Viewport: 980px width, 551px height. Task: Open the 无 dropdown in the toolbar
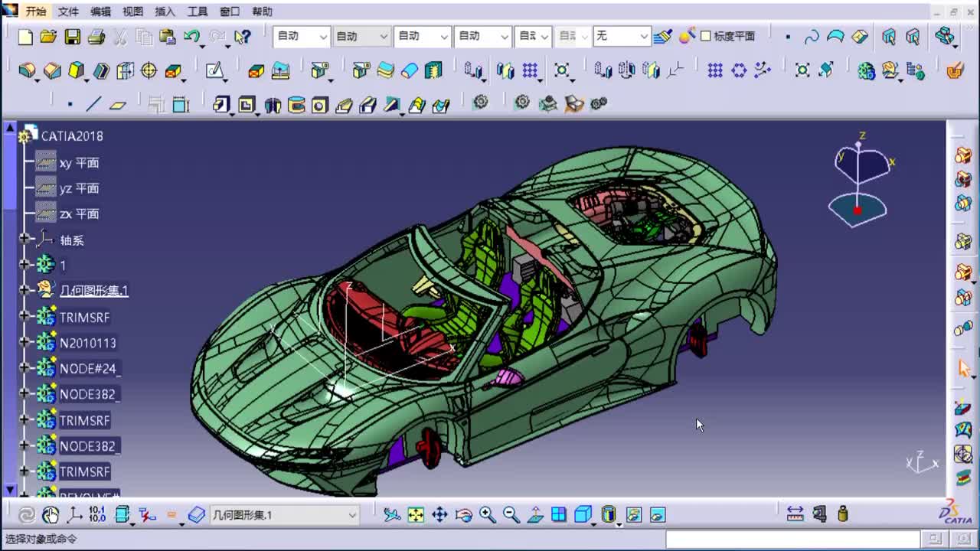(x=643, y=36)
